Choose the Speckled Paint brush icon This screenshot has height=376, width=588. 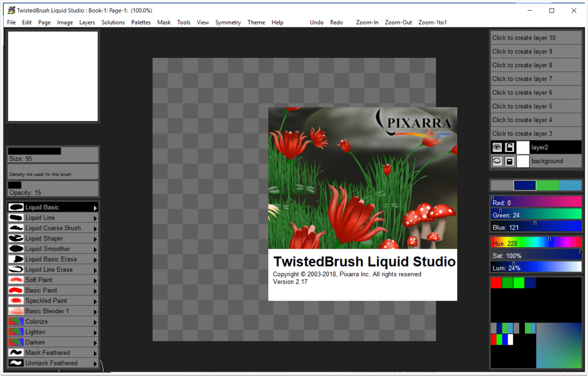(x=16, y=301)
